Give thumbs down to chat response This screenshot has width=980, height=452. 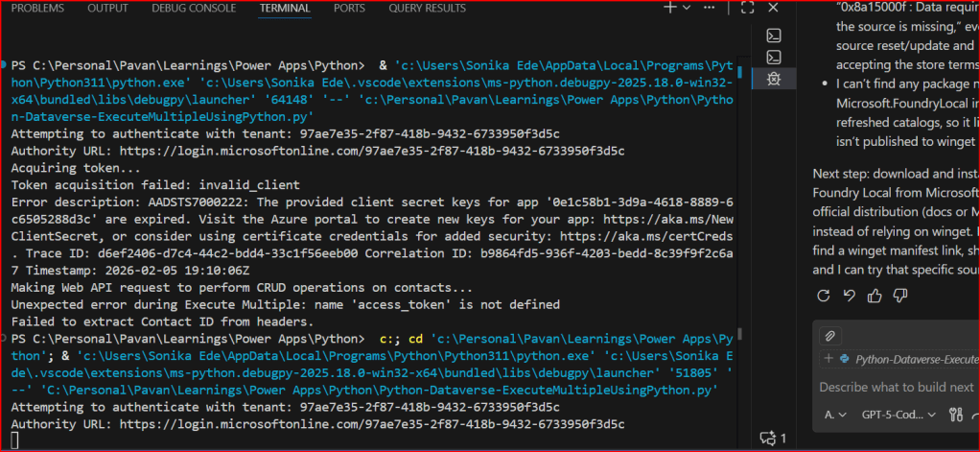pyautogui.click(x=898, y=297)
